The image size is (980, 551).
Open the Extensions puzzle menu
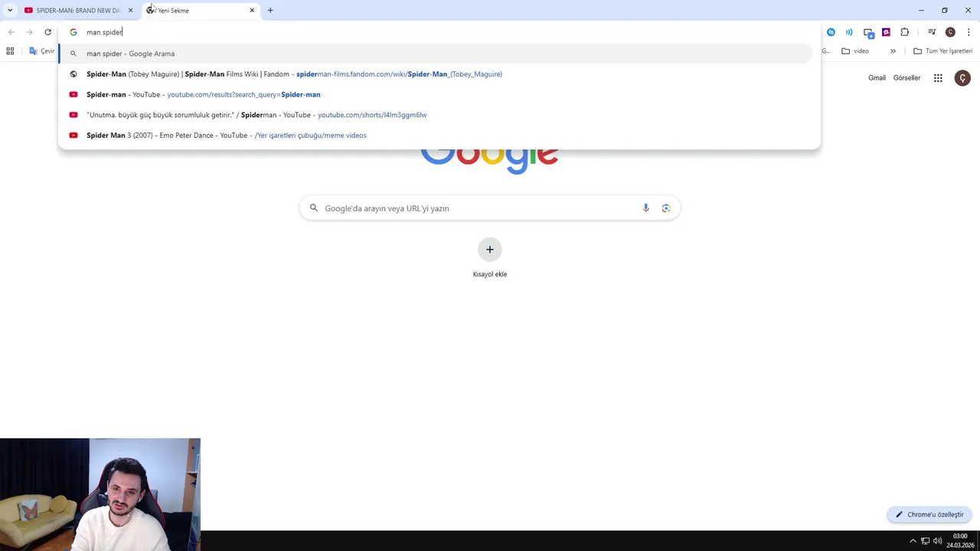905,32
